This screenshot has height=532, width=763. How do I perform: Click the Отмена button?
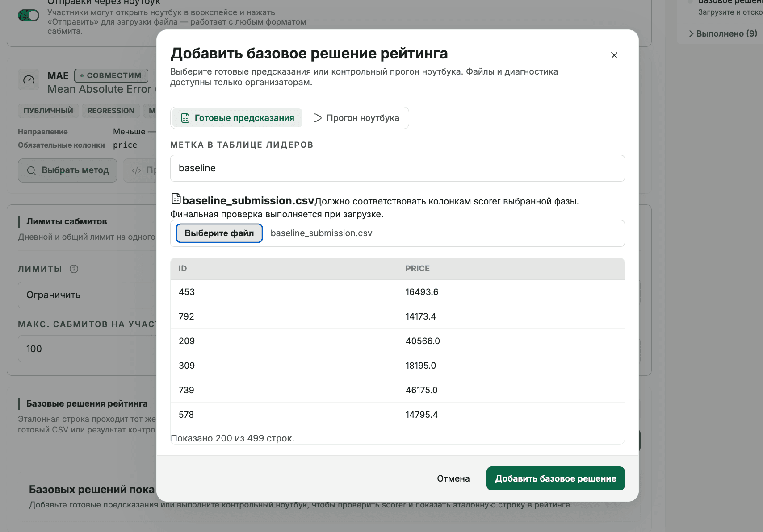[453, 478]
